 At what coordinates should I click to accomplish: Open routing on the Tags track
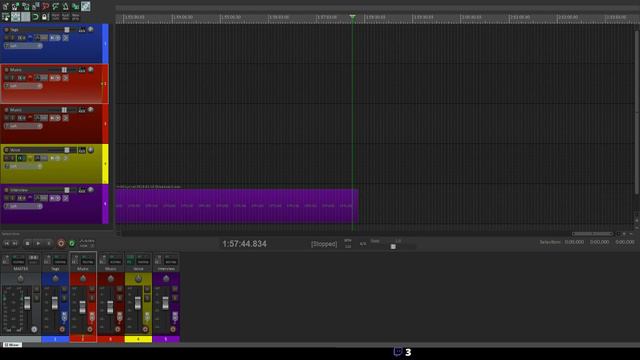coord(82,29)
